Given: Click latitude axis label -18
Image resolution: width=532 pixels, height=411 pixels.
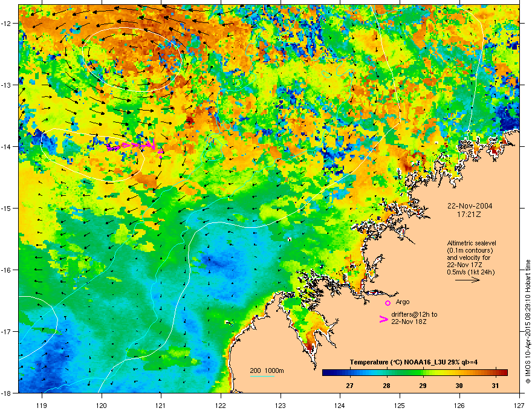Looking at the screenshot, I should coord(6,393).
